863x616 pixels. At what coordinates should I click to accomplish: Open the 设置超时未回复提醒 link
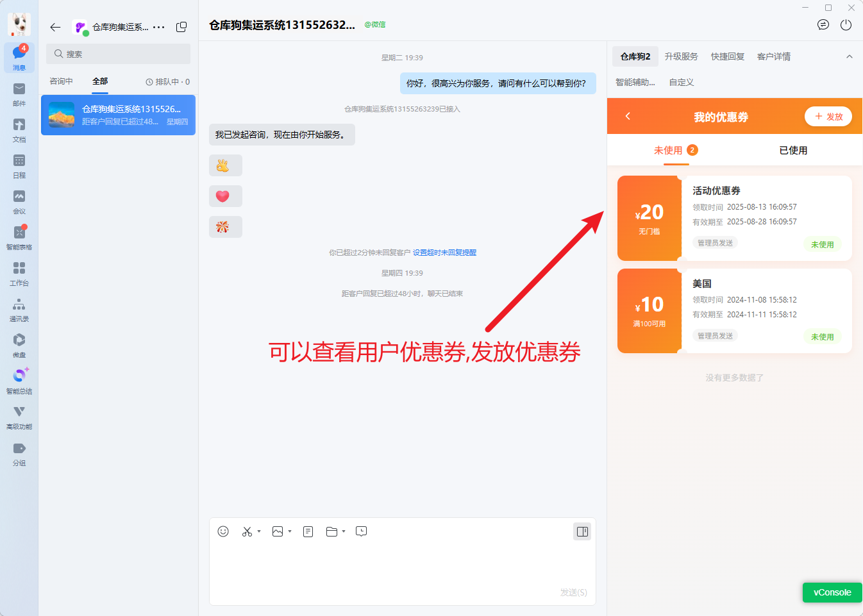(444, 253)
